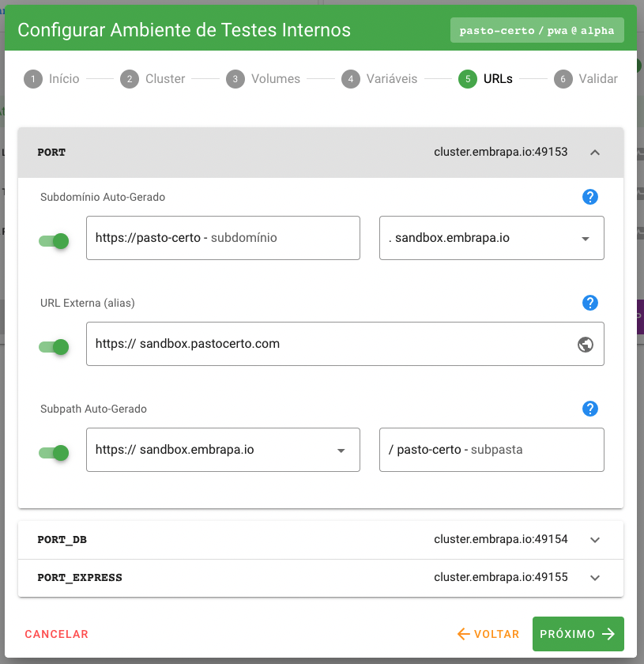This screenshot has width=644, height=664.
Task: Collapse the PORT panel chevron
Action: pos(595,153)
